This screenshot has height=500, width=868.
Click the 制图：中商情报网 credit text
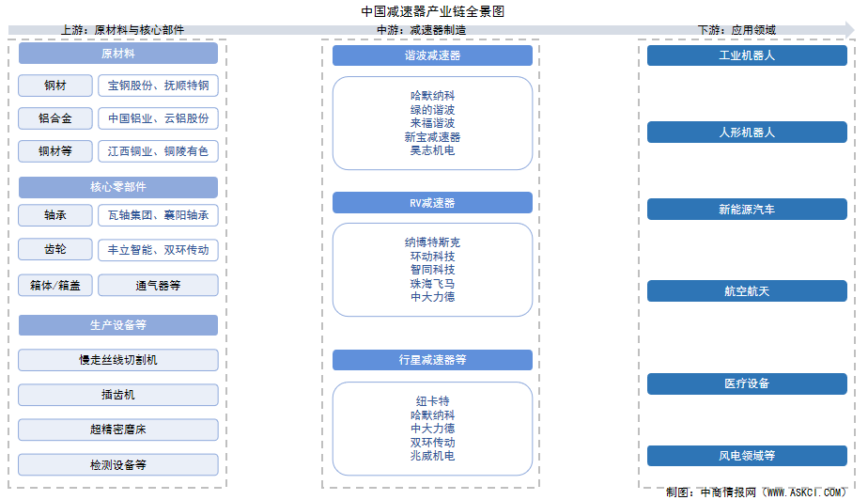coord(756,492)
